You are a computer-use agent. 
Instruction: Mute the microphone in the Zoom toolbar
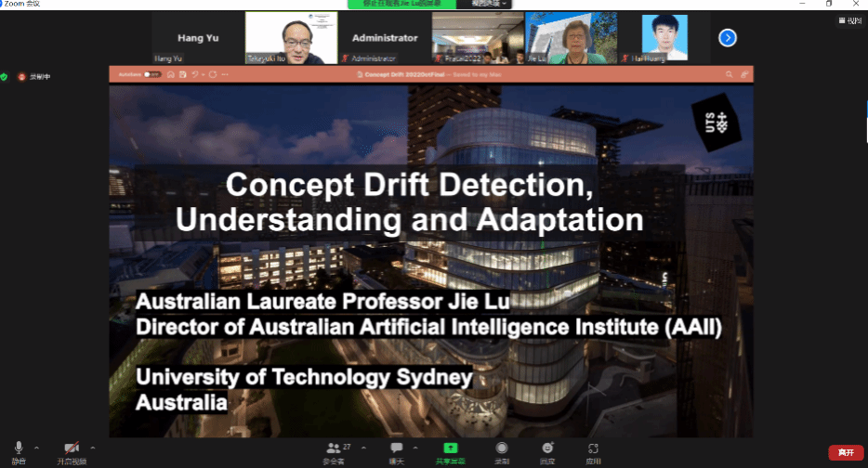pos(19,449)
